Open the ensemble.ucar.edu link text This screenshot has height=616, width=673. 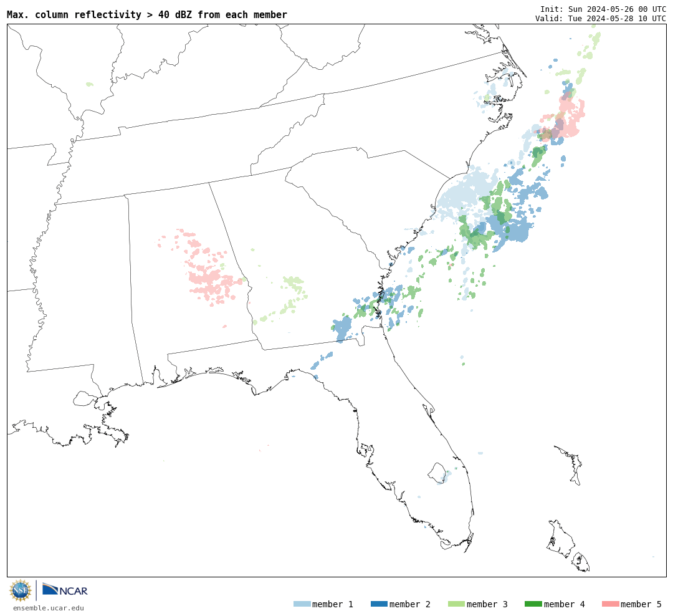pos(49,608)
